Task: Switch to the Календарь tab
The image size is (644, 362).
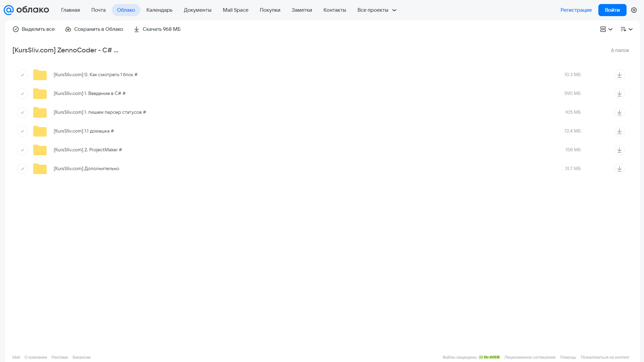Action: pyautogui.click(x=159, y=10)
